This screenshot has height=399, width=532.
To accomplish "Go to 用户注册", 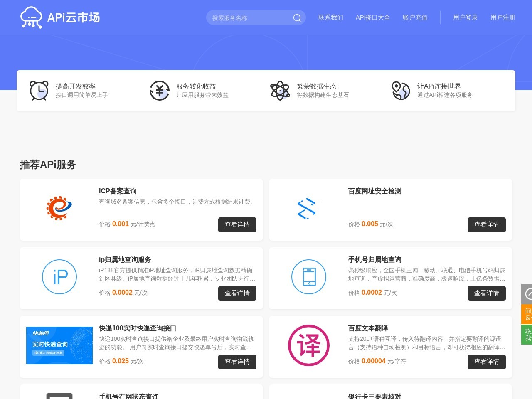I will (503, 17).
